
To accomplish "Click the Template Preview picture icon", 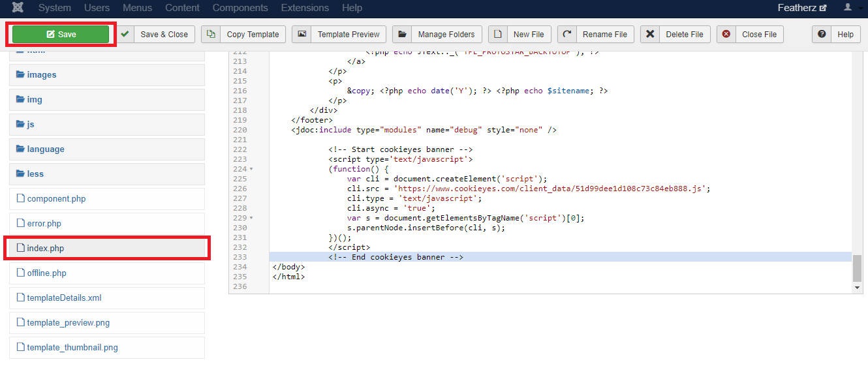I will click(x=302, y=34).
